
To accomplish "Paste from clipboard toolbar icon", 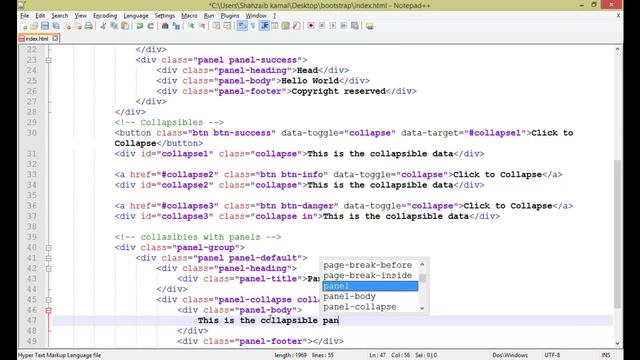I will (x=125, y=26).
